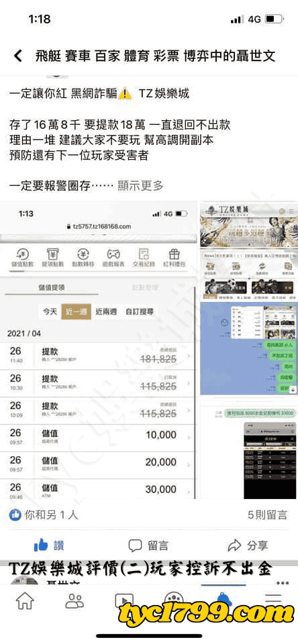
Task: Tap the 儲值點數 icon in embedded screenshot
Action: coord(24,258)
